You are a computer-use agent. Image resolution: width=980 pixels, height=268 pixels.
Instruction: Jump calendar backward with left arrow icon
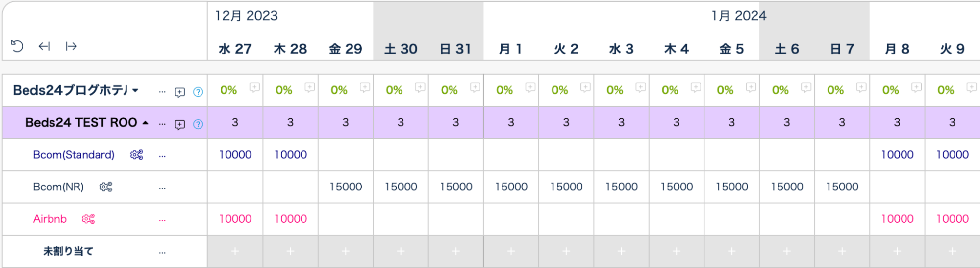pyautogui.click(x=44, y=46)
